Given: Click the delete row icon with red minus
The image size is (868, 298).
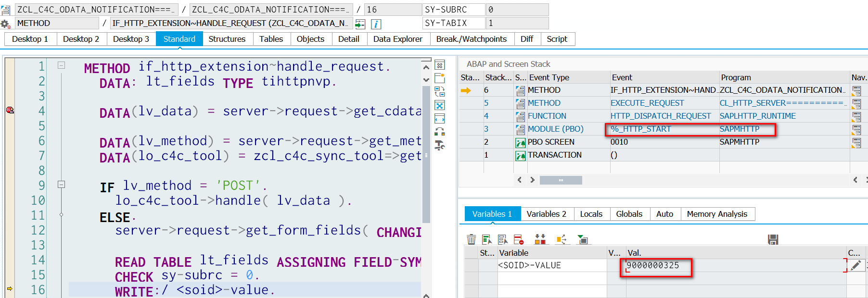Looking at the screenshot, I should tap(519, 239).
